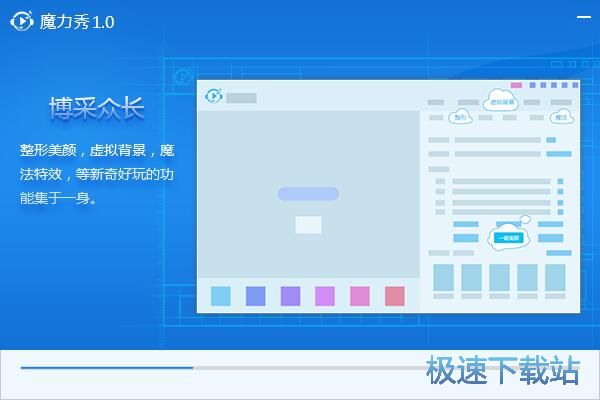Click the 魔力秀 1.0 title text
The width and height of the screenshot is (600, 400).
coord(77,22)
